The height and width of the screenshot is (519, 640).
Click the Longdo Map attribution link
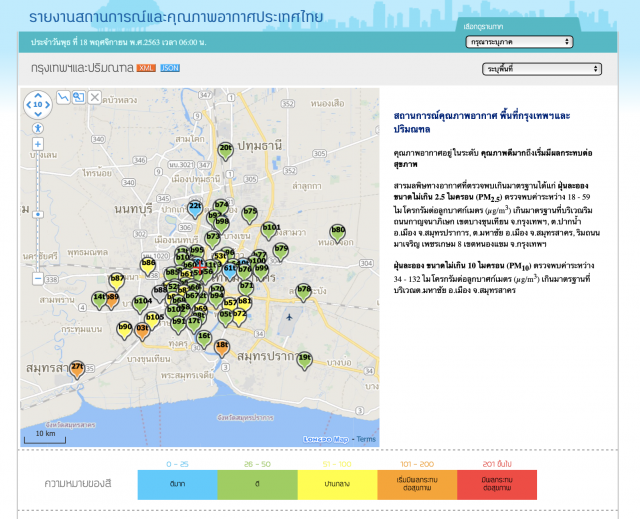[x=326, y=439]
